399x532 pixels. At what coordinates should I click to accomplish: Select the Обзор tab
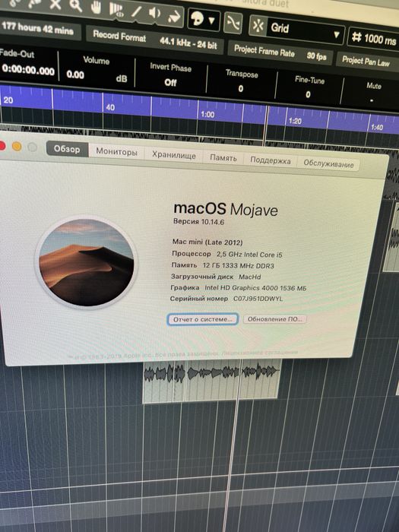tap(67, 149)
